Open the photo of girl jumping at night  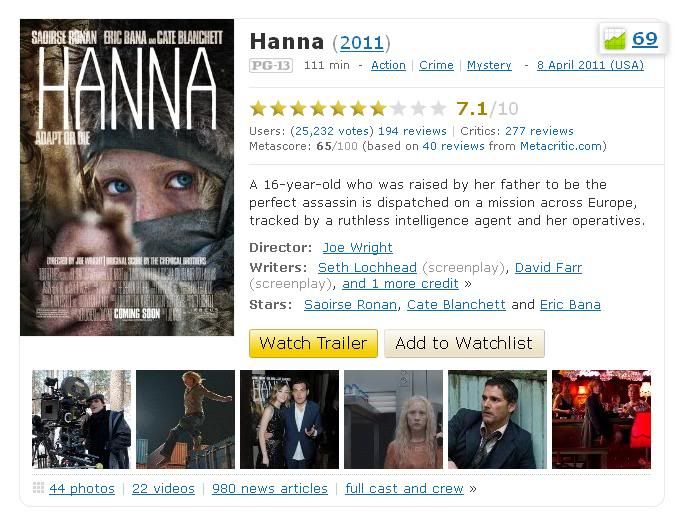pyautogui.click(x=185, y=419)
